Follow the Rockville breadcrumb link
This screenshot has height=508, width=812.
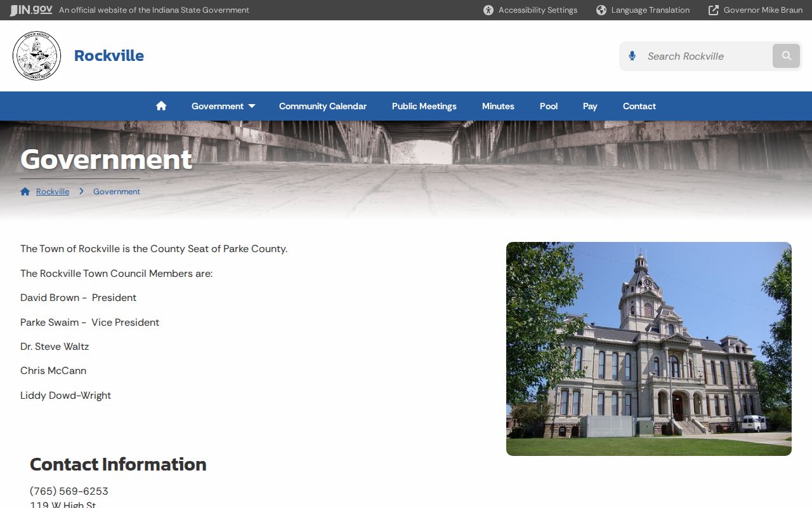coord(53,191)
